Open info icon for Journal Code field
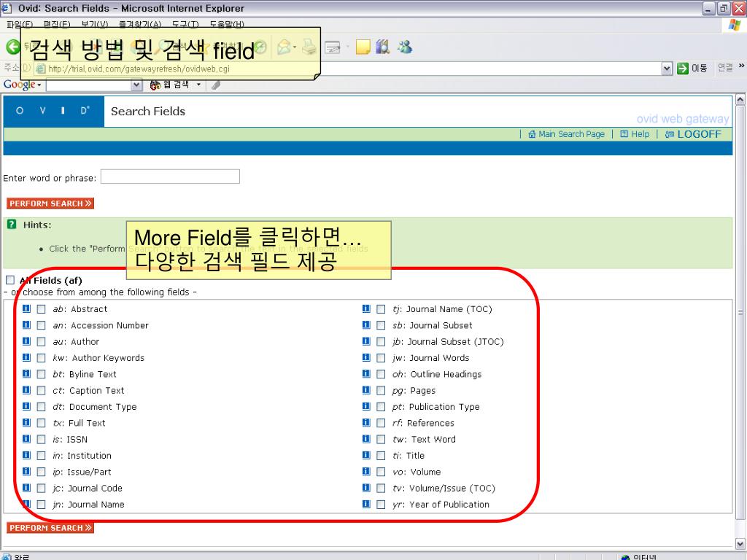The image size is (747, 560). 27,488
